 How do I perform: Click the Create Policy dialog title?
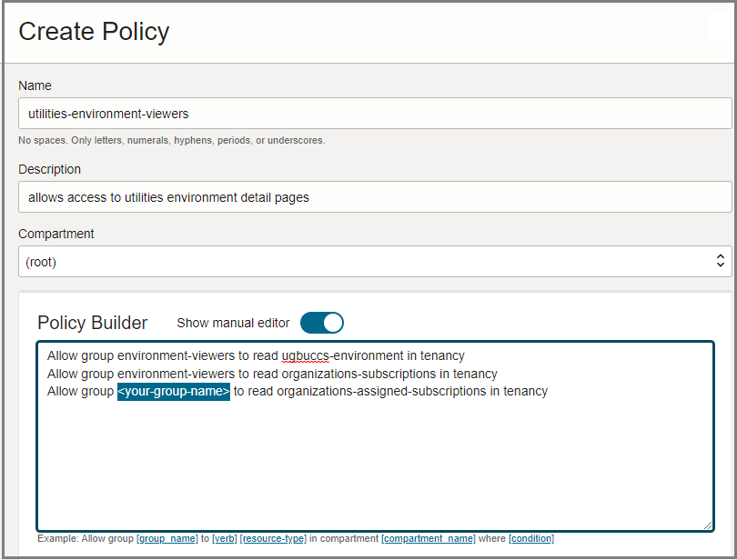pyautogui.click(x=94, y=32)
